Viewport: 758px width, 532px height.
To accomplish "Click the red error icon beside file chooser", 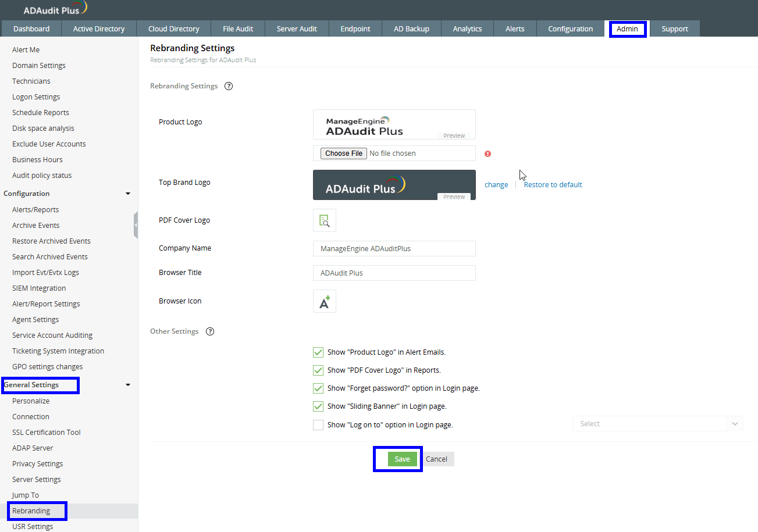I will click(x=487, y=153).
